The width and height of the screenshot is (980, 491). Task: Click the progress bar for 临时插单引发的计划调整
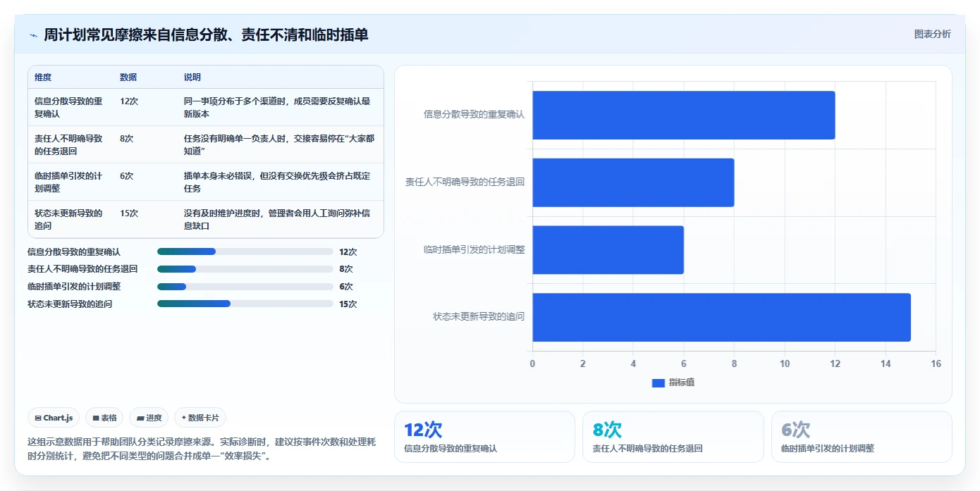245,287
